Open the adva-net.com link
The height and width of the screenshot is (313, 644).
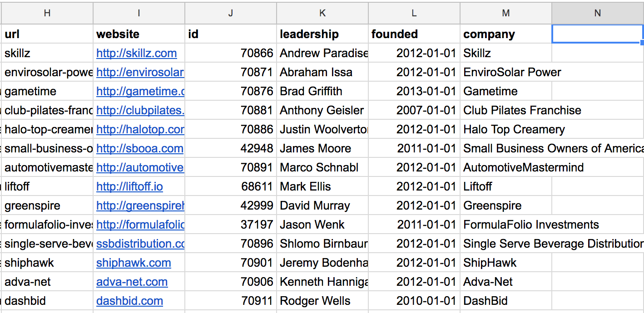click(x=132, y=282)
